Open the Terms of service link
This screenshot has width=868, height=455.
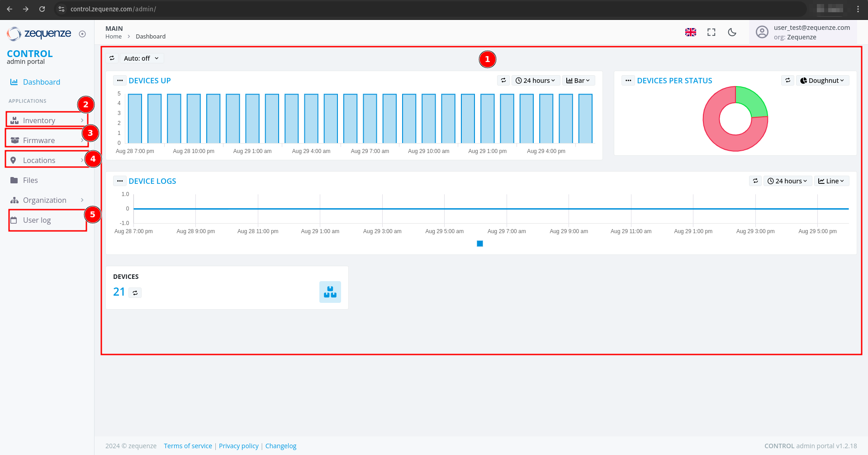188,446
